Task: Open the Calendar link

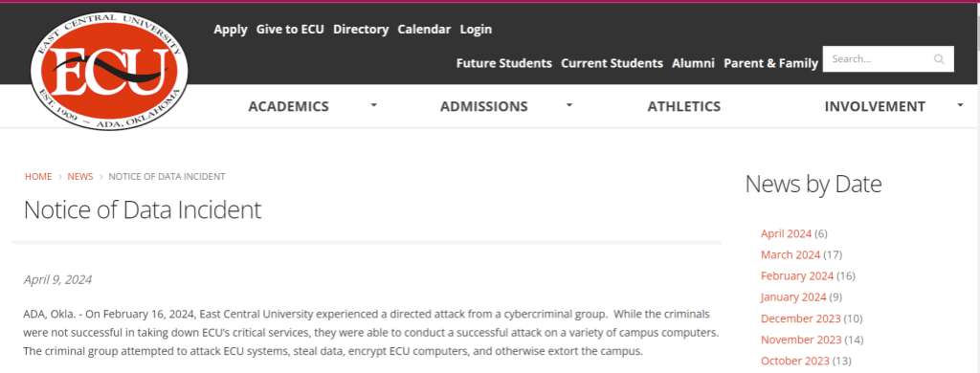Action: [x=424, y=30]
